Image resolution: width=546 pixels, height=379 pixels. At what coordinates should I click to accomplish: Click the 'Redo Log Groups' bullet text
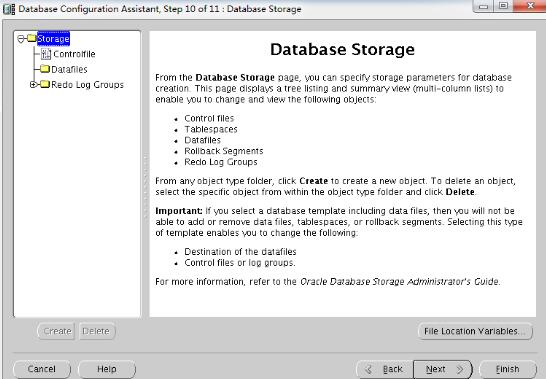click(x=221, y=162)
